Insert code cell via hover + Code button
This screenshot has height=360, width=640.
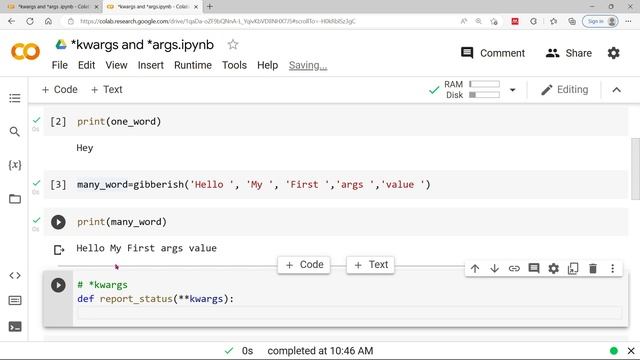pos(304,265)
